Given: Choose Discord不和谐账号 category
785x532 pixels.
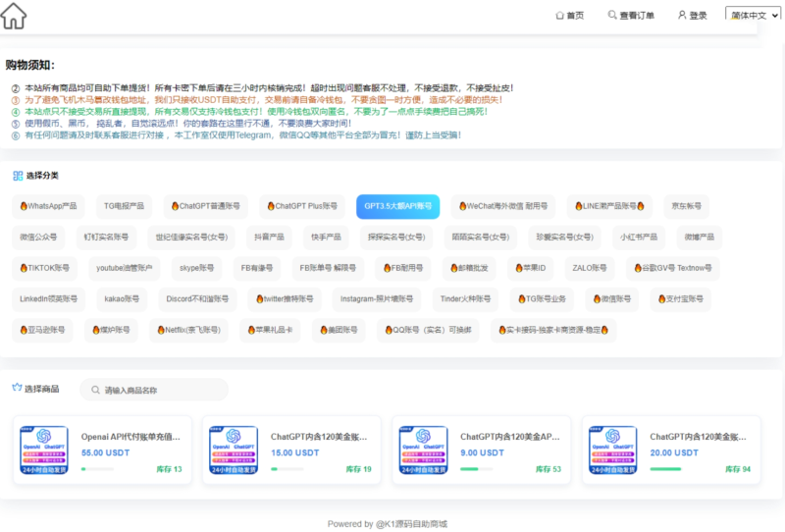Looking at the screenshot, I should coord(197,299).
